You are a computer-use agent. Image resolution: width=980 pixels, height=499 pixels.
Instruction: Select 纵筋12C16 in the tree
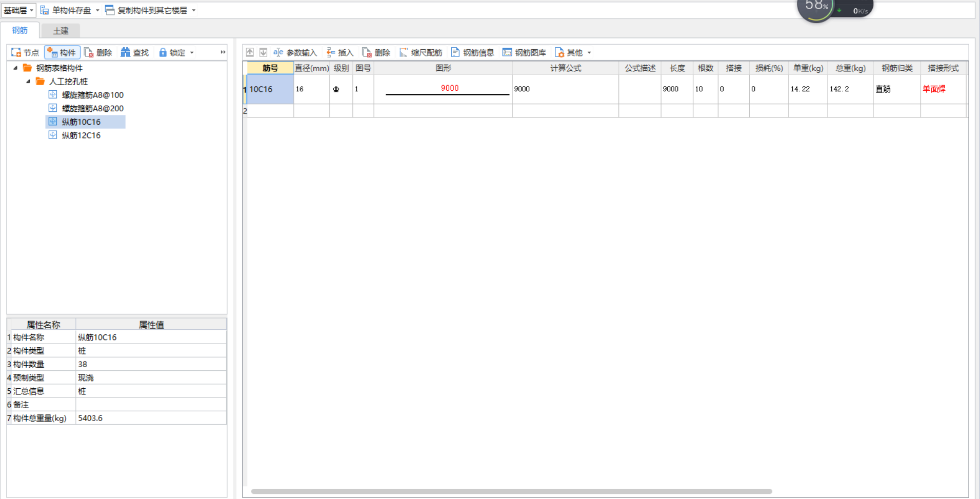click(x=81, y=135)
